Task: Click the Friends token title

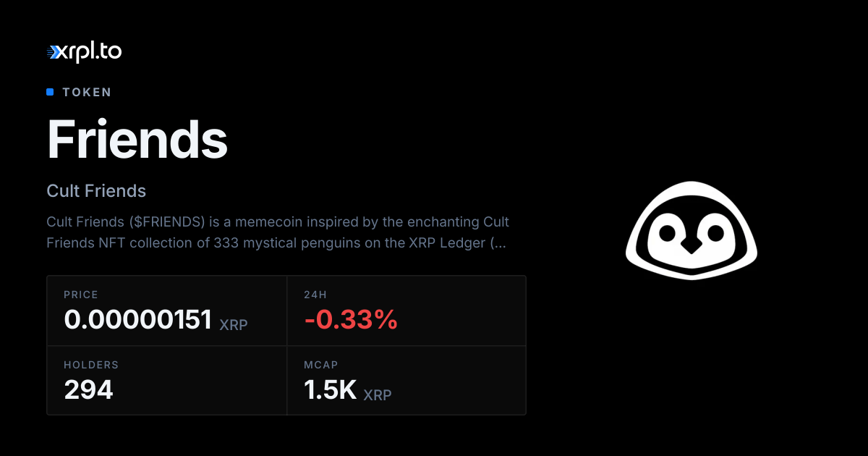Action: (x=137, y=139)
